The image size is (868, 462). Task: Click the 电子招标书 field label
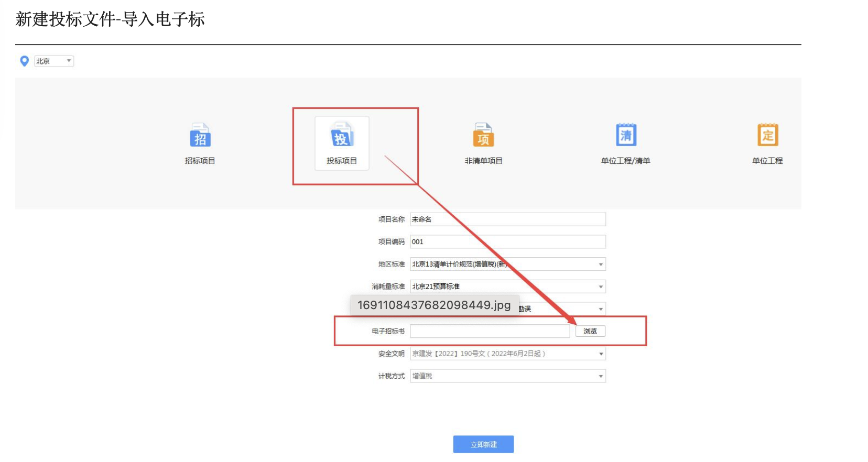click(x=388, y=331)
